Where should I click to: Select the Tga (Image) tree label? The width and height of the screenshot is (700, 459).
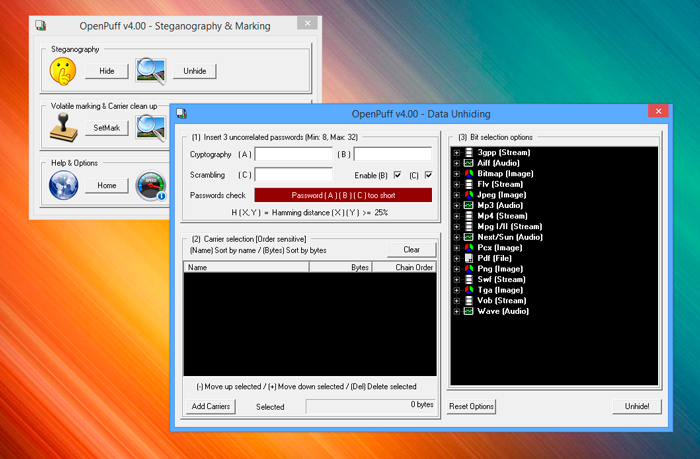click(x=500, y=290)
